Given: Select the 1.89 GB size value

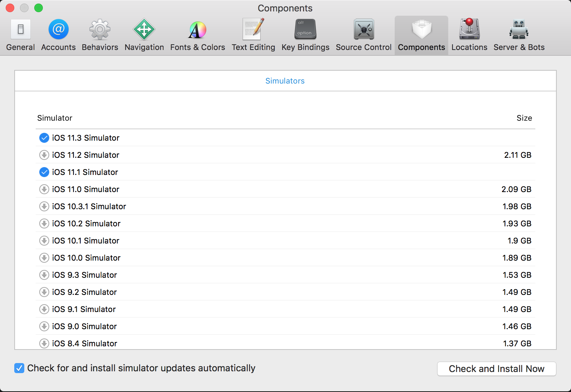Looking at the screenshot, I should pyautogui.click(x=517, y=258).
